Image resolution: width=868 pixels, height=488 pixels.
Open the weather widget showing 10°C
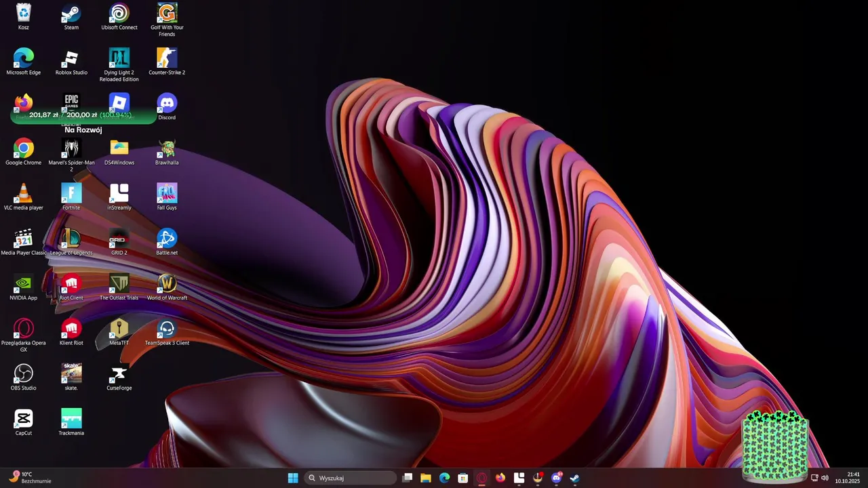(30, 478)
